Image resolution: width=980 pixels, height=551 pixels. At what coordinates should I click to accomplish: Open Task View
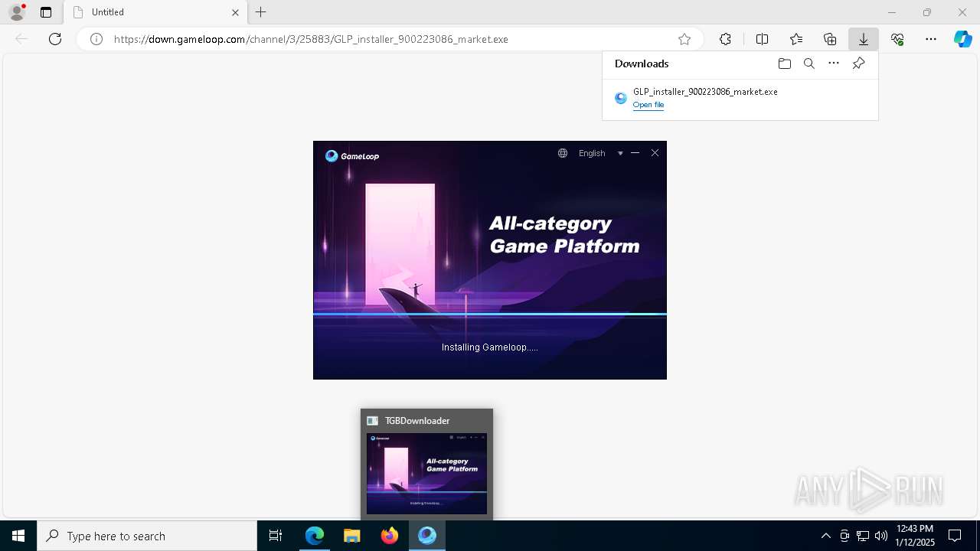276,536
